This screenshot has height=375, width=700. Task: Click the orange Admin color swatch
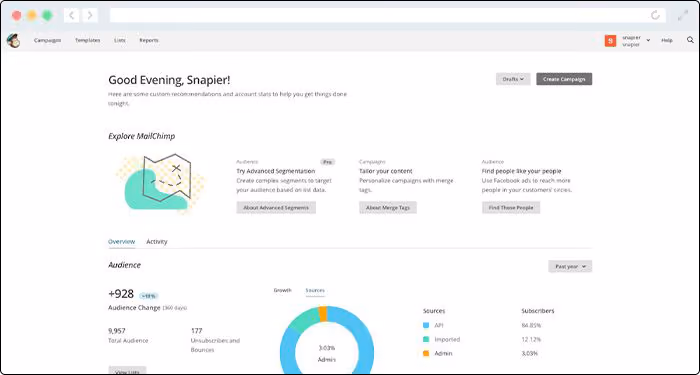point(426,353)
